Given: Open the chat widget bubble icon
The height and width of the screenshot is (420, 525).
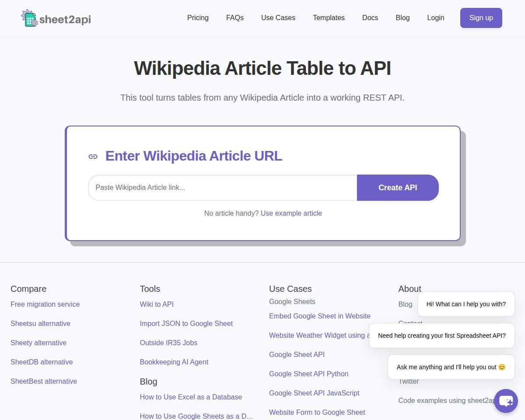Looking at the screenshot, I should (x=506, y=401).
